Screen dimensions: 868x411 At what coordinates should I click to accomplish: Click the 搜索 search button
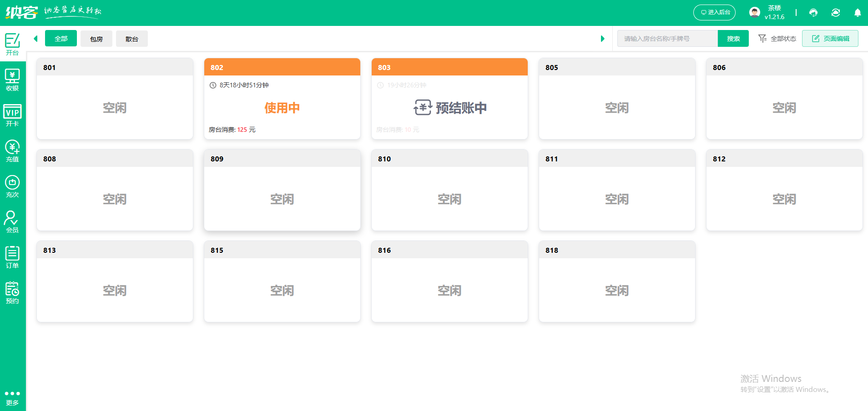[733, 39]
